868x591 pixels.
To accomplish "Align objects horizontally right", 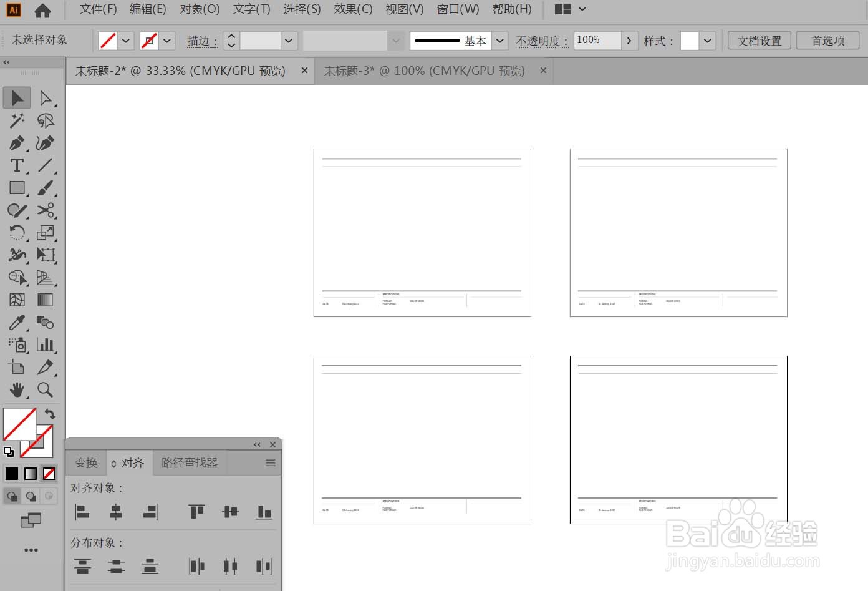I will coord(150,512).
